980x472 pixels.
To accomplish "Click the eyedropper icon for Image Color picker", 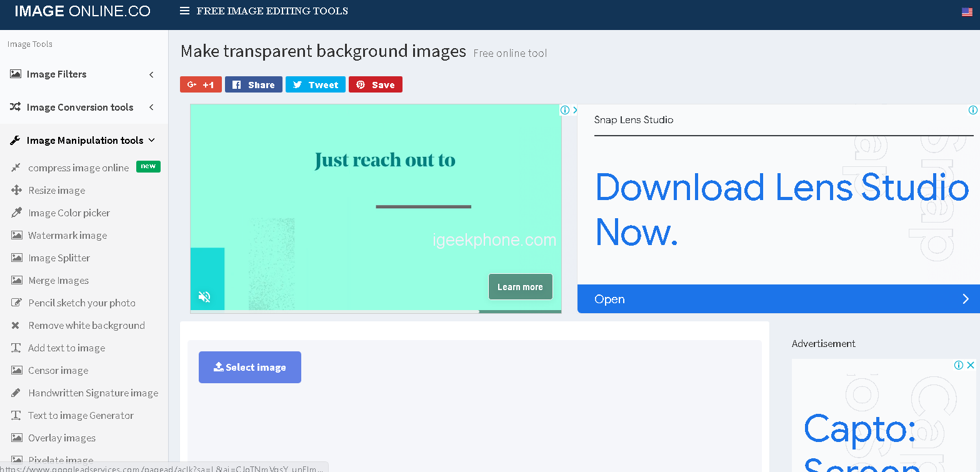I will tap(16, 213).
